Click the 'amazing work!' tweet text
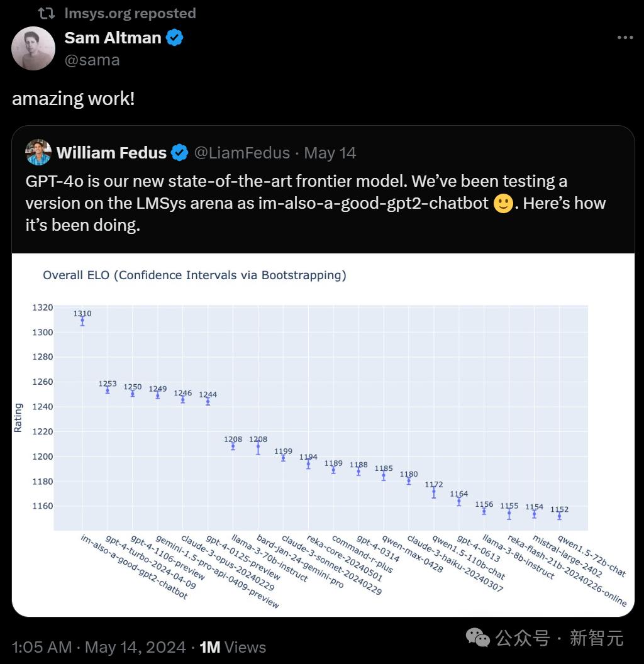 click(73, 99)
